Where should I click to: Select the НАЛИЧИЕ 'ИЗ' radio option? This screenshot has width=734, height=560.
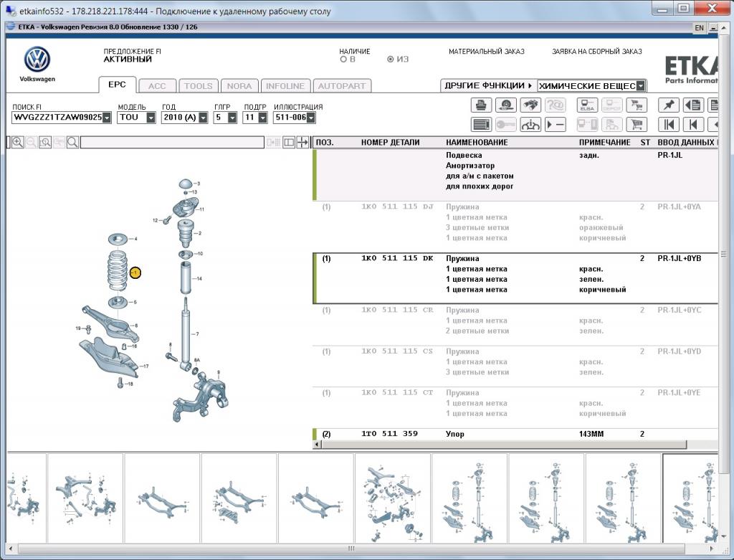391,60
